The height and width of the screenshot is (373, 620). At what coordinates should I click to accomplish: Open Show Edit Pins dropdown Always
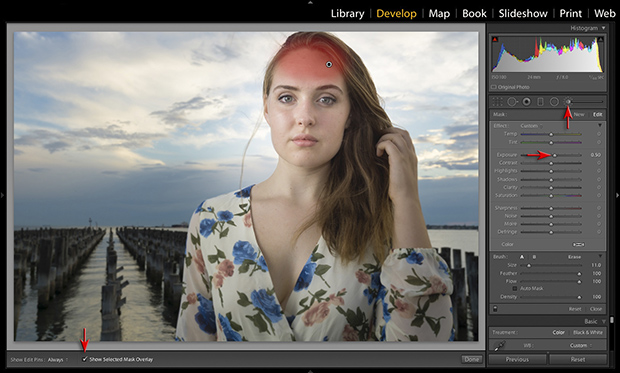(58, 360)
